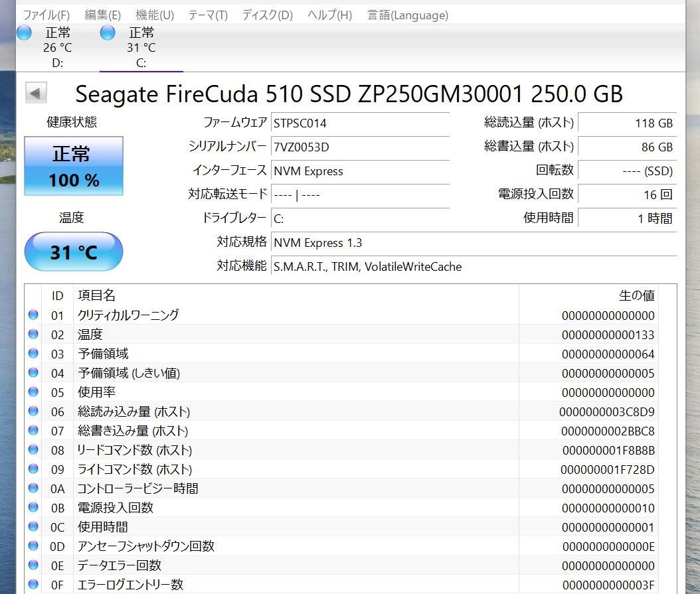Click status icon for row 0E データエラー回数
The image size is (700, 594).
click(33, 565)
